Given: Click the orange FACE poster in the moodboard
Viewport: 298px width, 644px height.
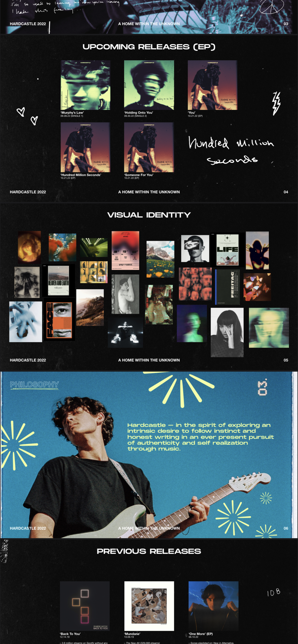Looking at the screenshot, I should 59,320.
